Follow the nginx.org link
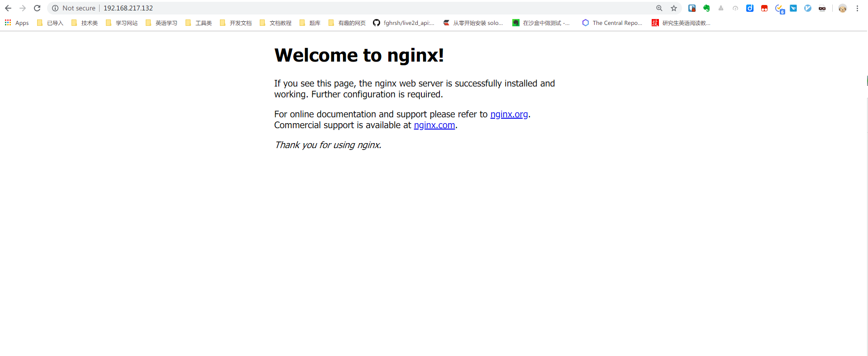The width and height of the screenshot is (868, 356). tap(509, 114)
